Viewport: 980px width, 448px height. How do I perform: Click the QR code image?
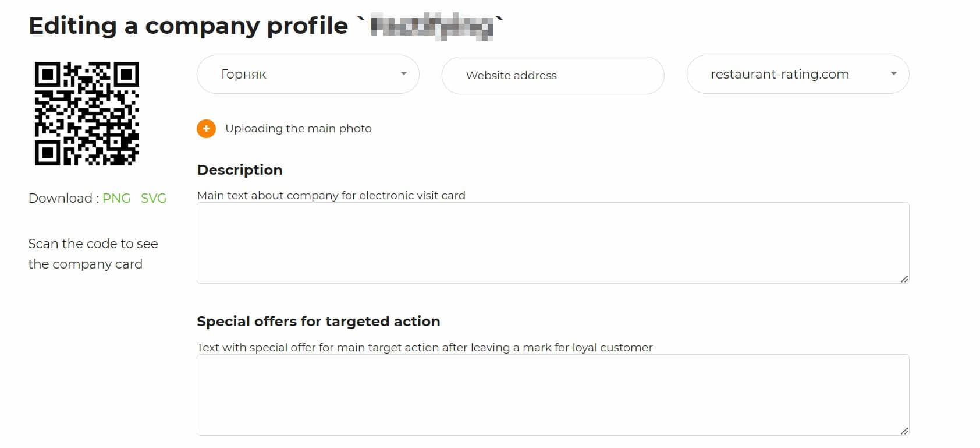click(87, 114)
